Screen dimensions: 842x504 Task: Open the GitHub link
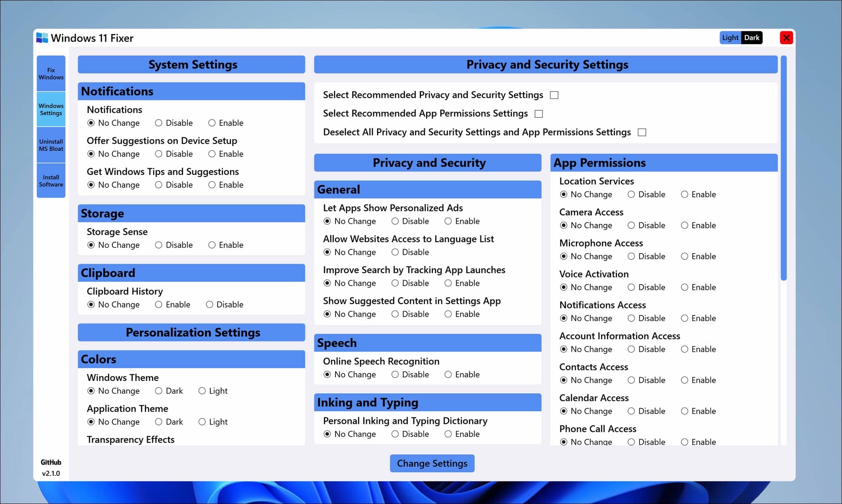pos(51,462)
